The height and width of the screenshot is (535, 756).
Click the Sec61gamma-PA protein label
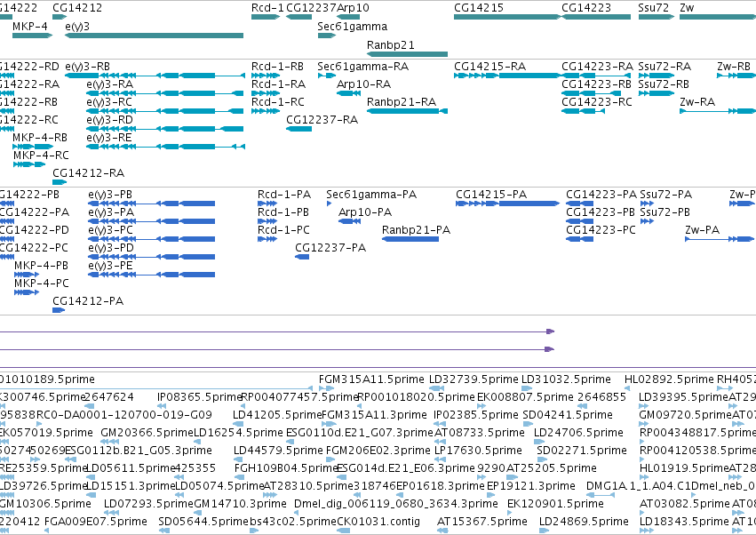click(x=371, y=195)
